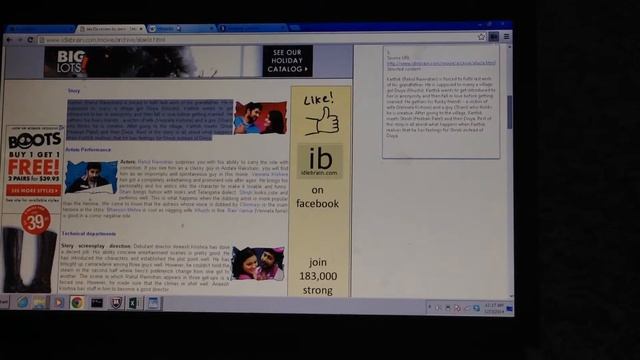Click the highlighted Story paragraph text
640x360 pixels.
point(150,120)
